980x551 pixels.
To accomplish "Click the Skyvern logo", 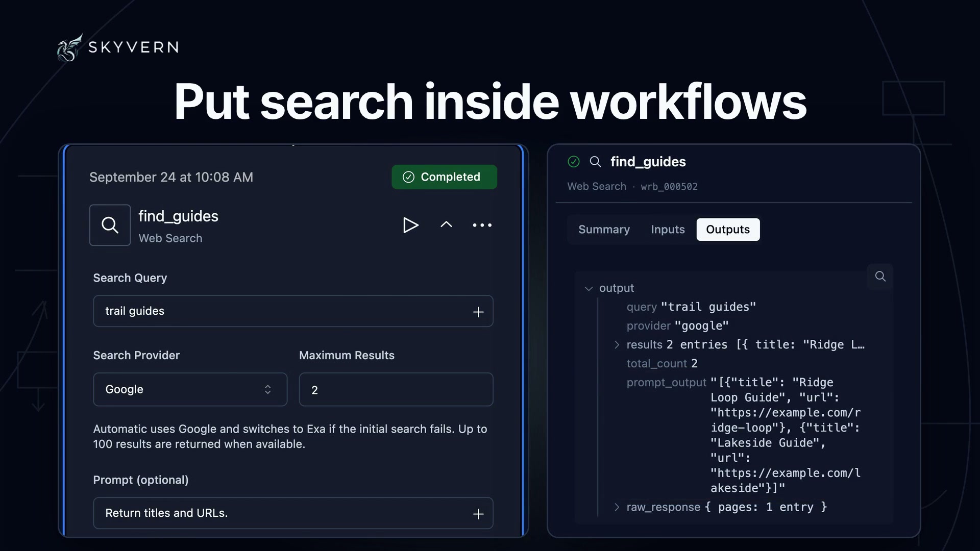I will [118, 47].
